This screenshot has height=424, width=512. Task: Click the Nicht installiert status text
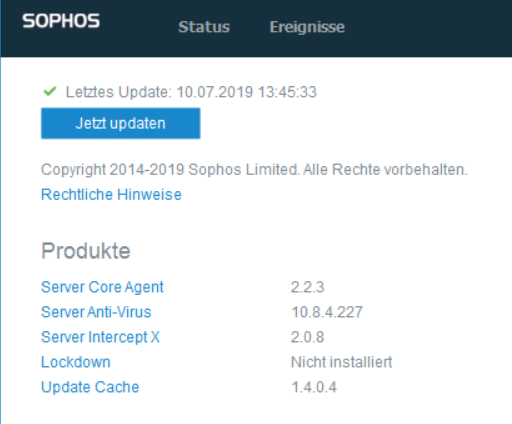[x=342, y=362]
